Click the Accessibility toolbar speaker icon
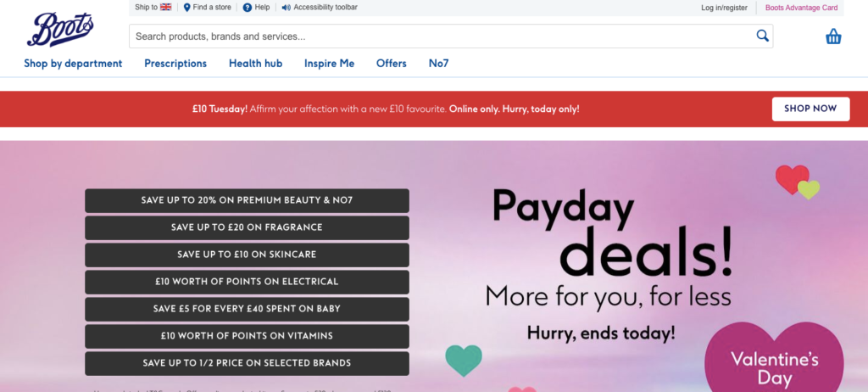Viewport: 868px width, 392px height. (286, 8)
